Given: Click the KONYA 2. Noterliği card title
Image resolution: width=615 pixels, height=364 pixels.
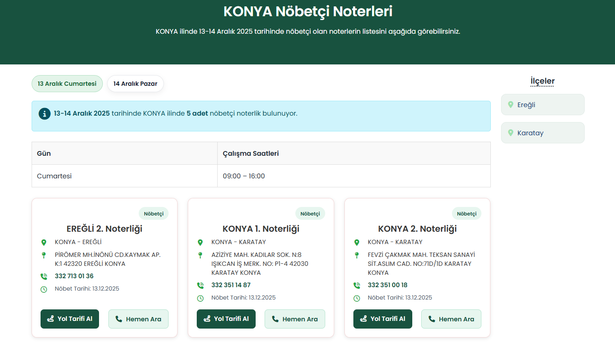Looking at the screenshot, I should (417, 229).
